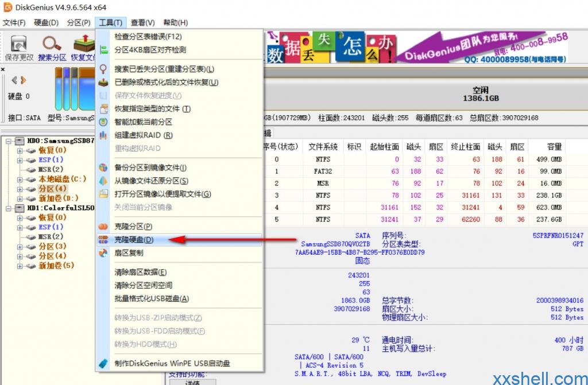The height and width of the screenshot is (385, 588).
Task: Click HD0 SamsungSSD hard disk icon in tree
Action: (19, 141)
